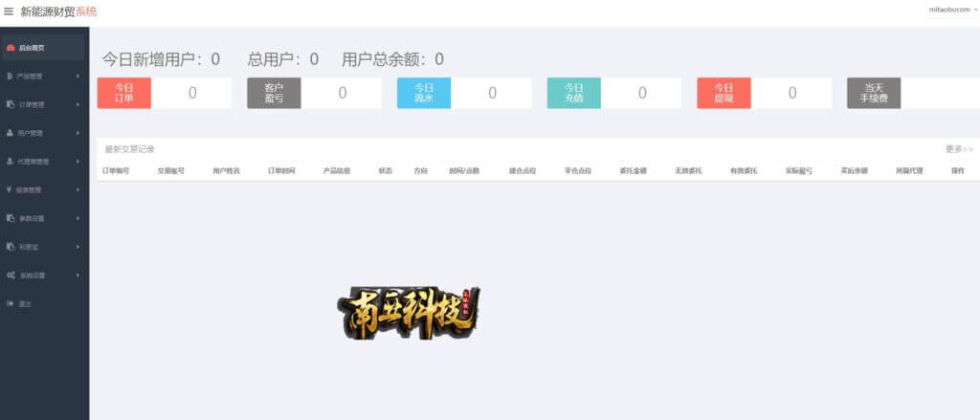The height and width of the screenshot is (420, 980).
Task: Expand the 用户管理 submenu arrow
Action: pos(78,133)
